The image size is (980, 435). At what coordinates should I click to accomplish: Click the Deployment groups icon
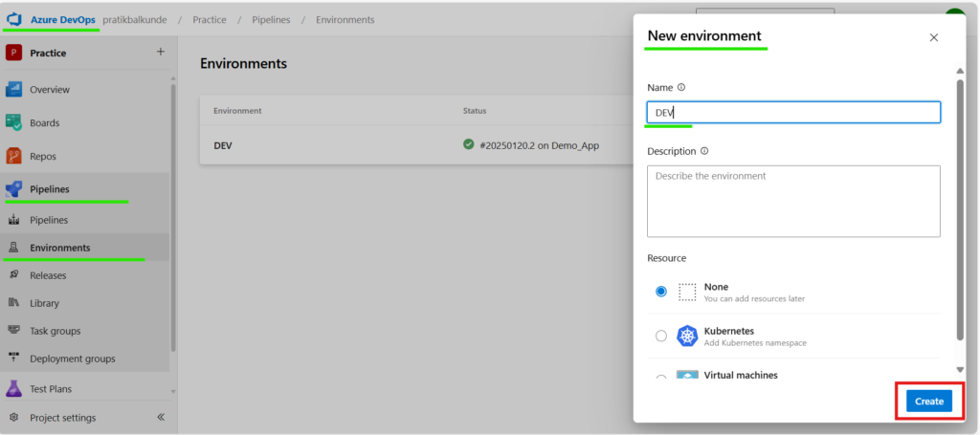[x=13, y=359]
